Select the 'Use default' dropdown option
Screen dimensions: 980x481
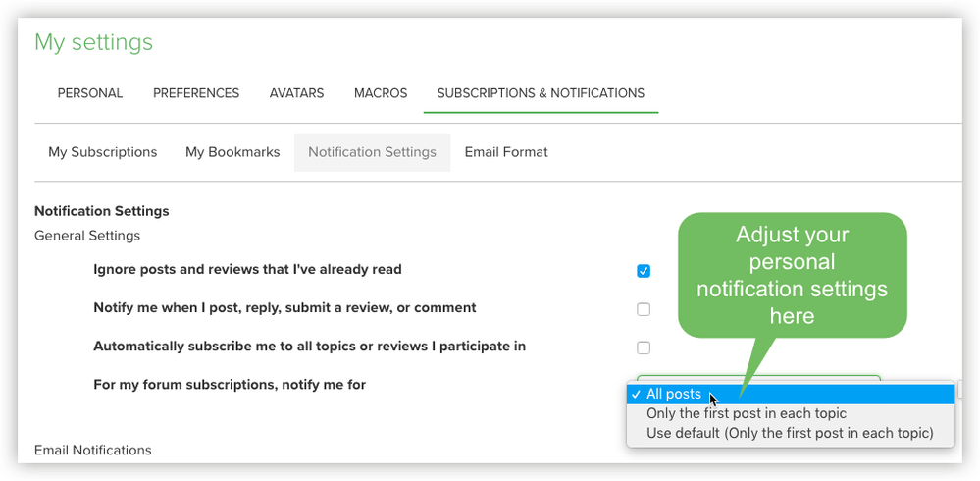[x=789, y=433]
